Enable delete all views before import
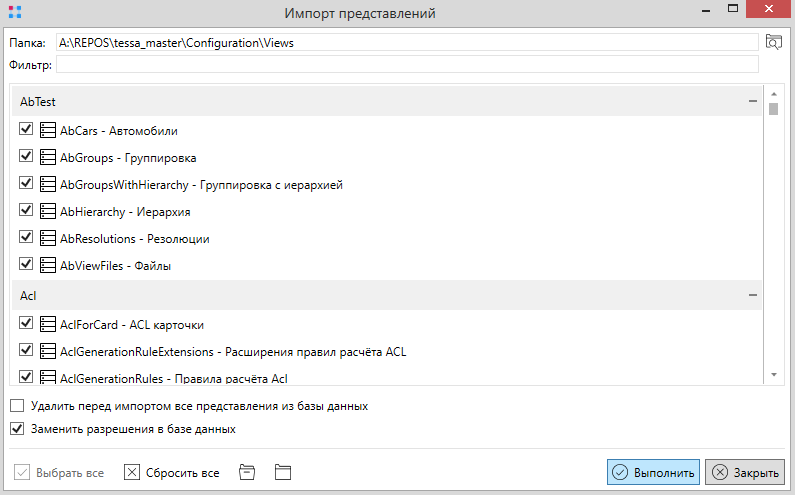Screen dimensions: 795x495 tap(17, 407)
